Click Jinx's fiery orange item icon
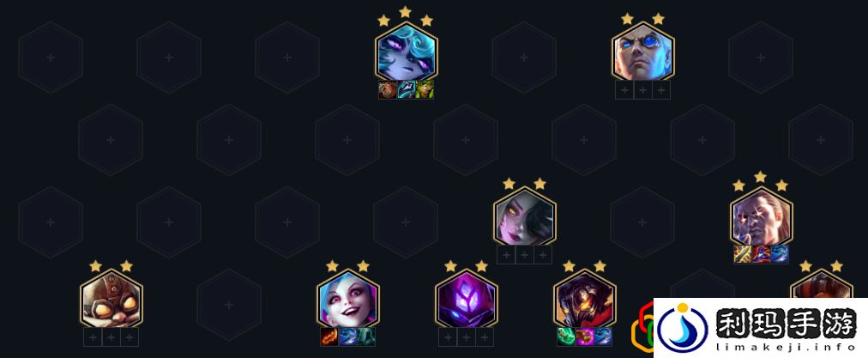This screenshot has height=358, width=868. click(329, 337)
